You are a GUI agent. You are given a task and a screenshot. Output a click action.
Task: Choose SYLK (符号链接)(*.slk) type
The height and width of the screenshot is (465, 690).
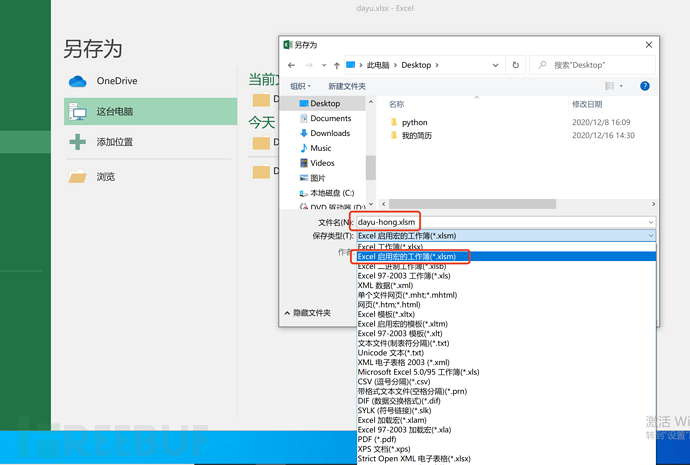[x=506, y=411]
